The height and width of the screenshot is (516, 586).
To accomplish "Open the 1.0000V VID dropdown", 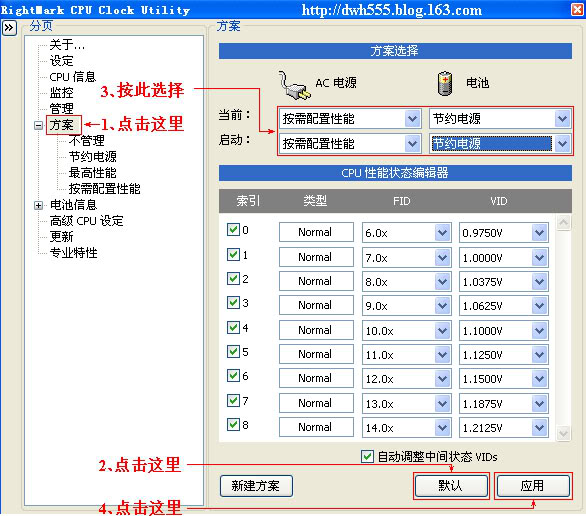I will (x=539, y=257).
